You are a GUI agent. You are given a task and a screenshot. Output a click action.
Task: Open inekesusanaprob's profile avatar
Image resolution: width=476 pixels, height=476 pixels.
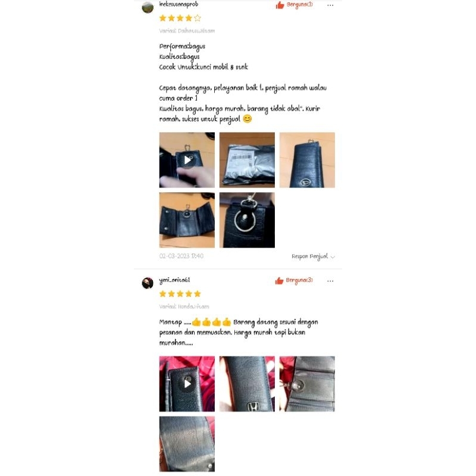click(148, 7)
